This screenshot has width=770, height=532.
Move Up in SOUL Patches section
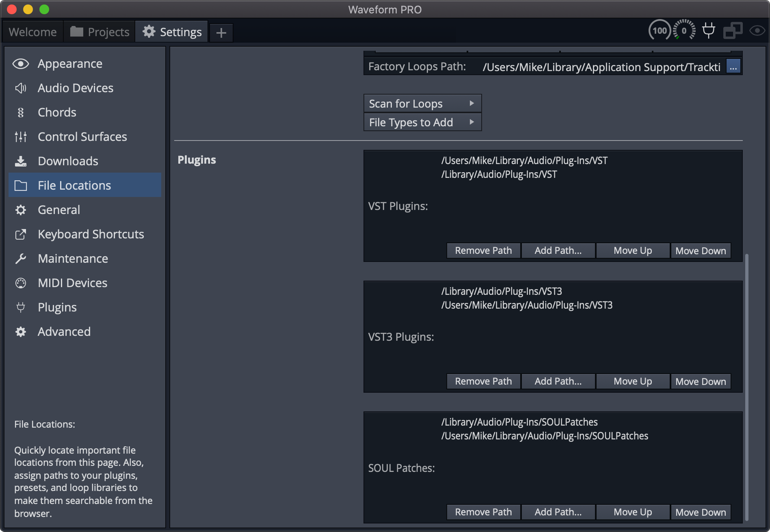pyautogui.click(x=633, y=512)
